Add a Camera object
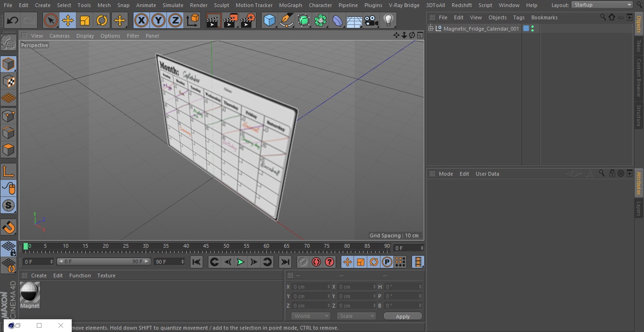This screenshot has height=332, width=644. [x=372, y=20]
